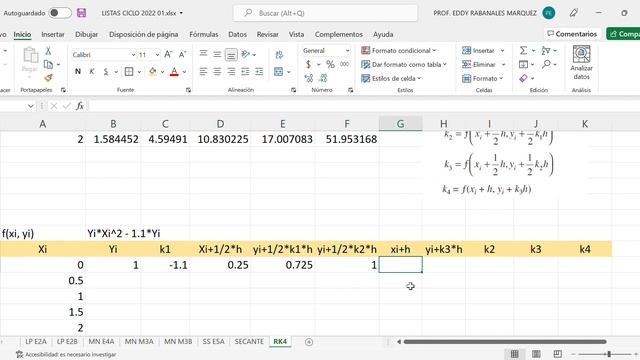The image size is (640, 360).
Task: Increase font size with larger A icon
Action: click(168, 54)
